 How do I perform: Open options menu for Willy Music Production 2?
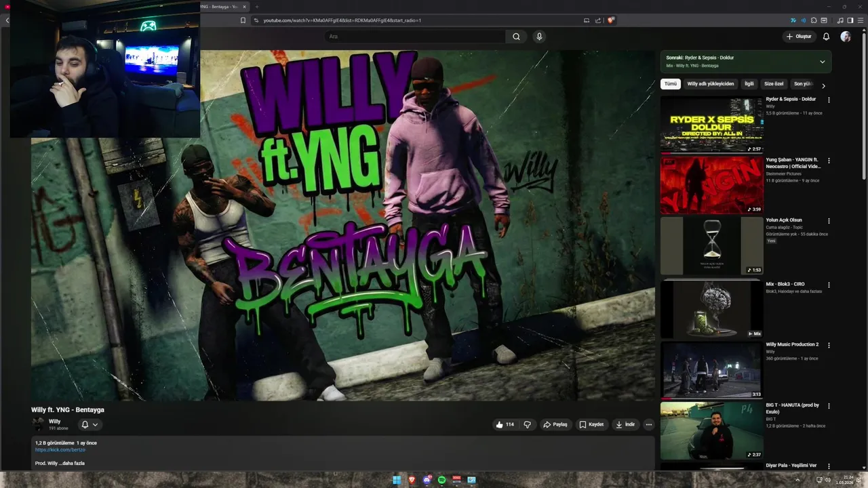click(x=829, y=346)
